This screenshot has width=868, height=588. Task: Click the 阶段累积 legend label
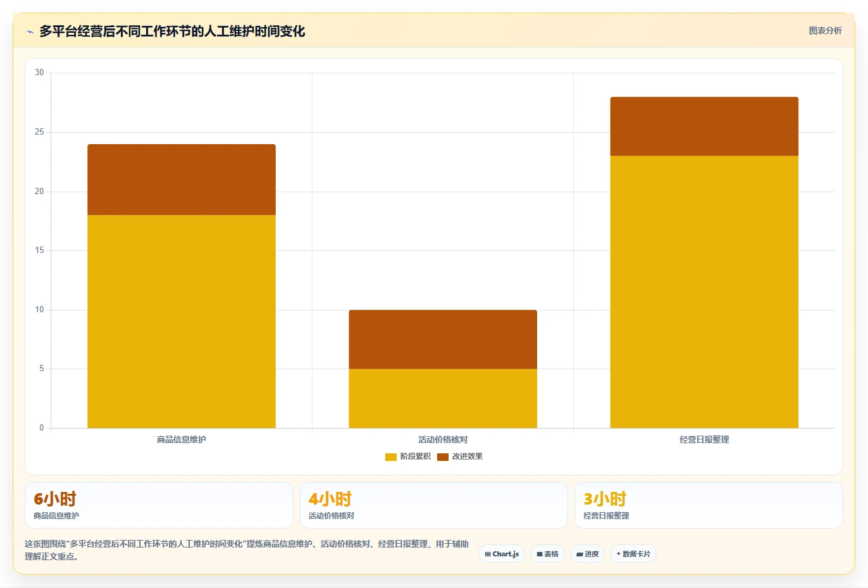[415, 456]
